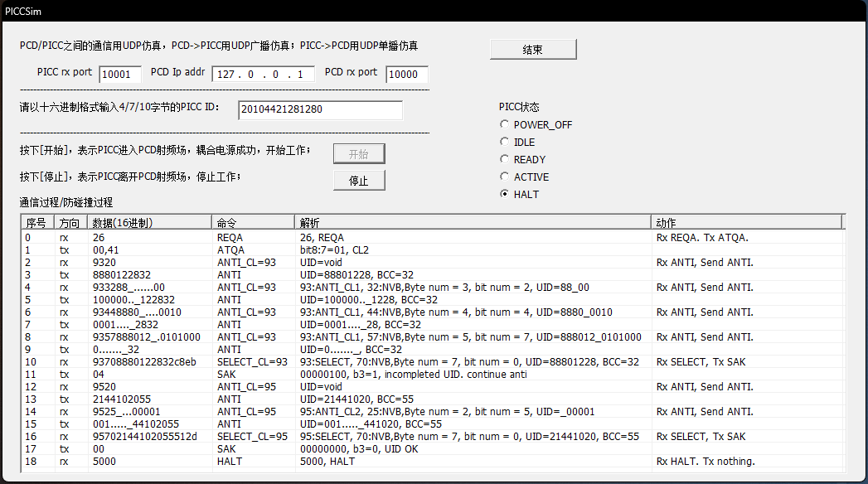The height and width of the screenshot is (484, 868).
Task: Select the POWER_OFF radio button
Action: pyautogui.click(x=505, y=125)
